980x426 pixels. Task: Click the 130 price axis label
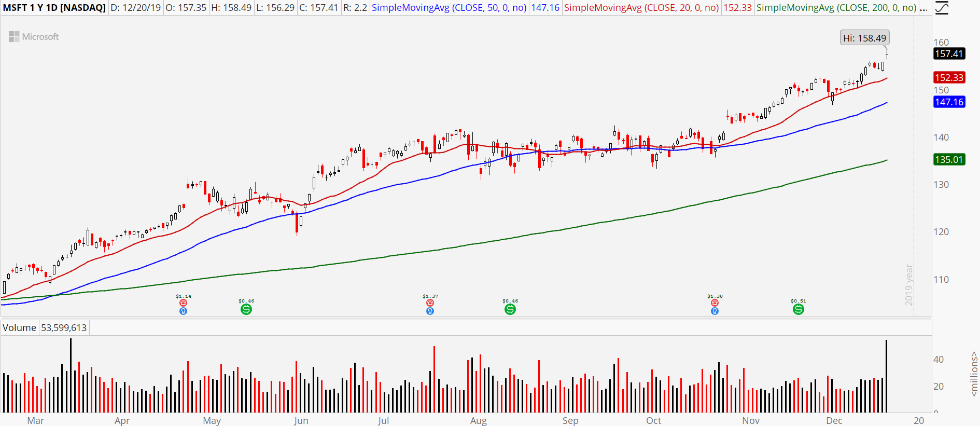(941, 185)
